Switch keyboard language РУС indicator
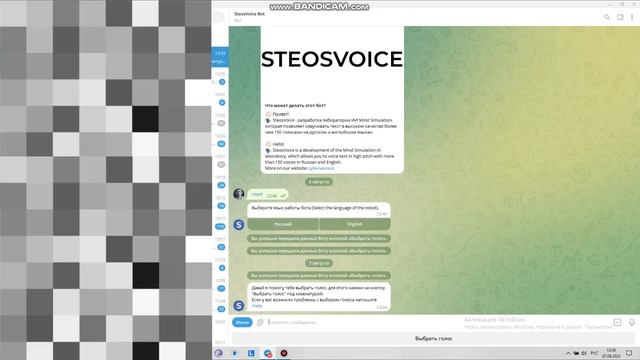 [x=594, y=353]
